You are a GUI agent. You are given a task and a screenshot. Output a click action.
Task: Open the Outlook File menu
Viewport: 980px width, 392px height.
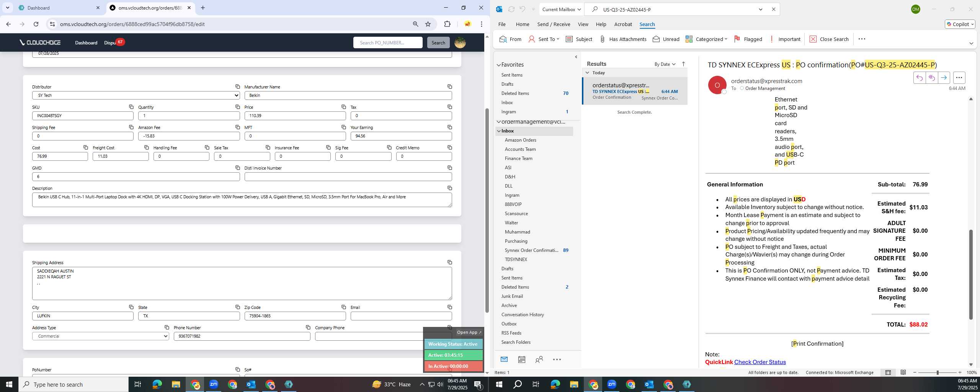501,24
